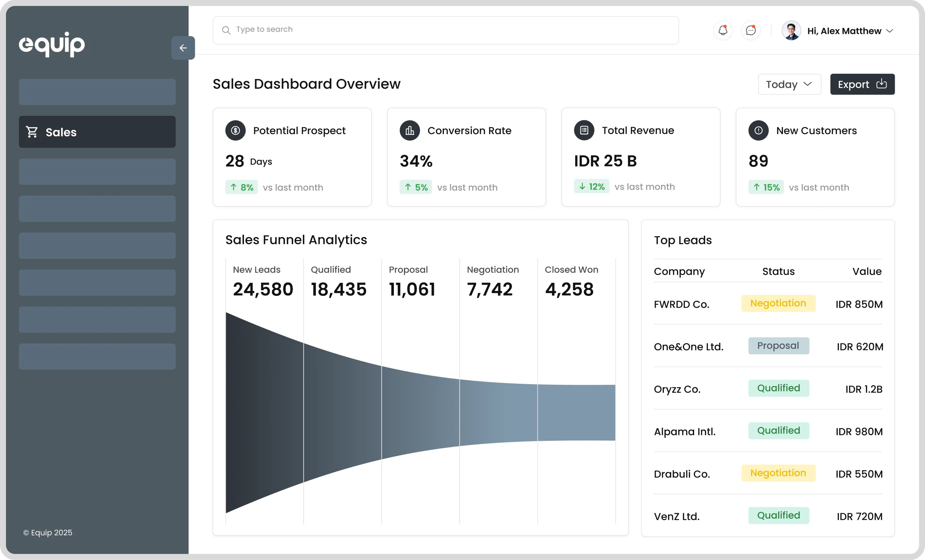This screenshot has width=925, height=560.
Task: Expand the Alex Matthew account menu
Action: [x=889, y=31]
